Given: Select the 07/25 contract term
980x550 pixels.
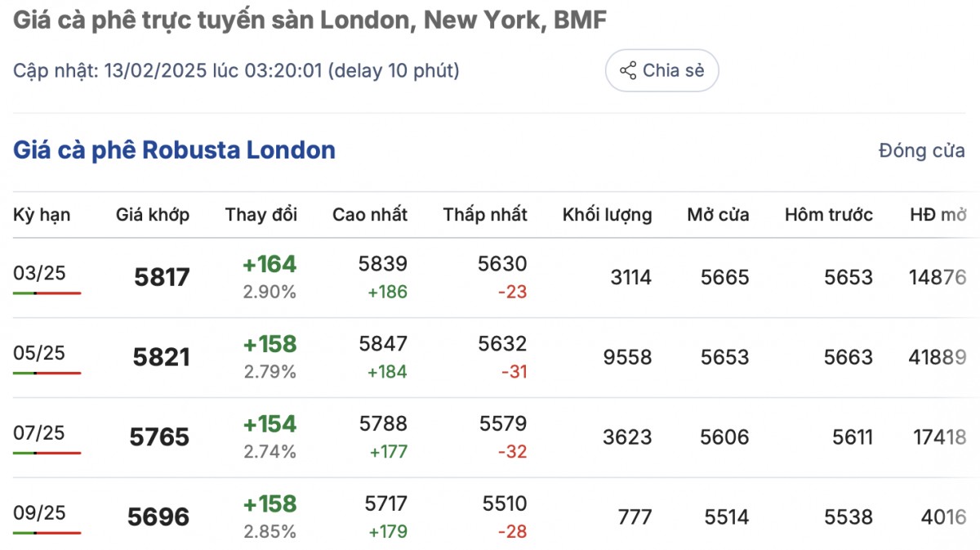Looking at the screenshot, I should (x=39, y=433).
